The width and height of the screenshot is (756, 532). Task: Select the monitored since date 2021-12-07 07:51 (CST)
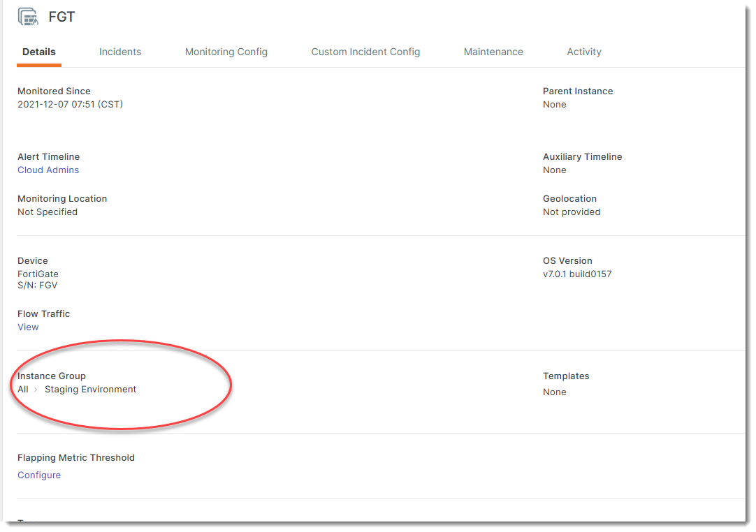pyautogui.click(x=71, y=105)
